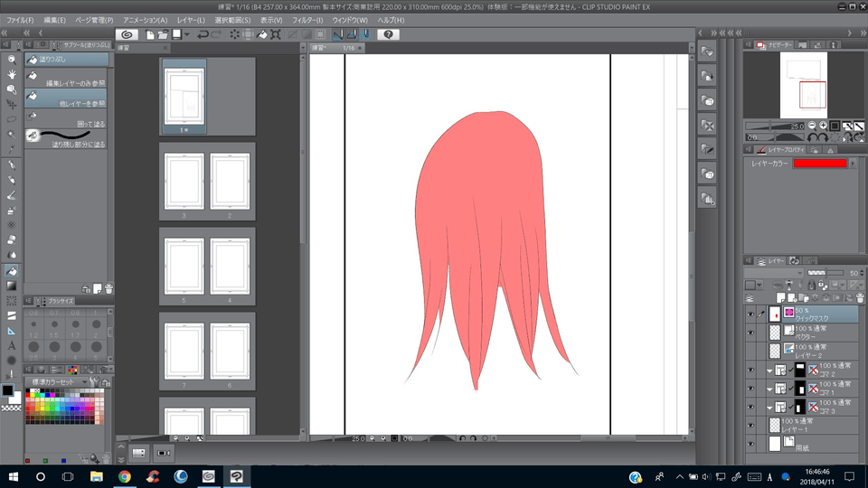Open help question mark button
The width and height of the screenshot is (868, 488).
click(388, 34)
